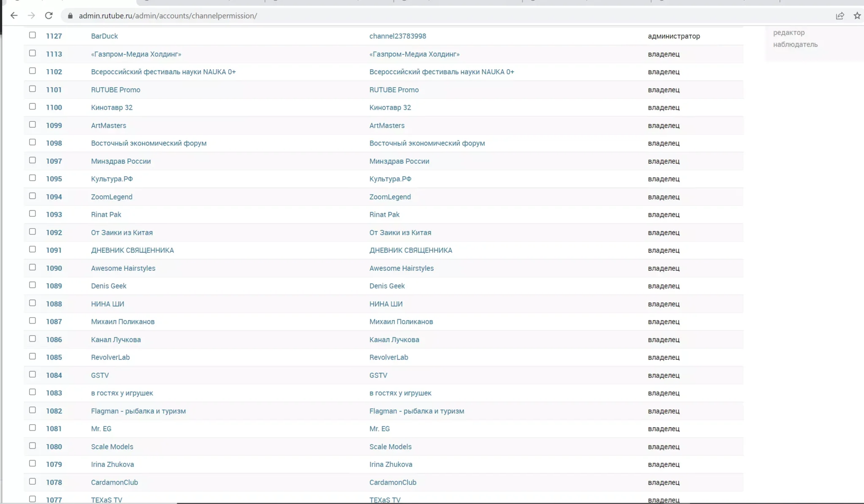This screenshot has width=864, height=504.
Task: Tick the box for Канал Лучкова
Action: (x=32, y=339)
